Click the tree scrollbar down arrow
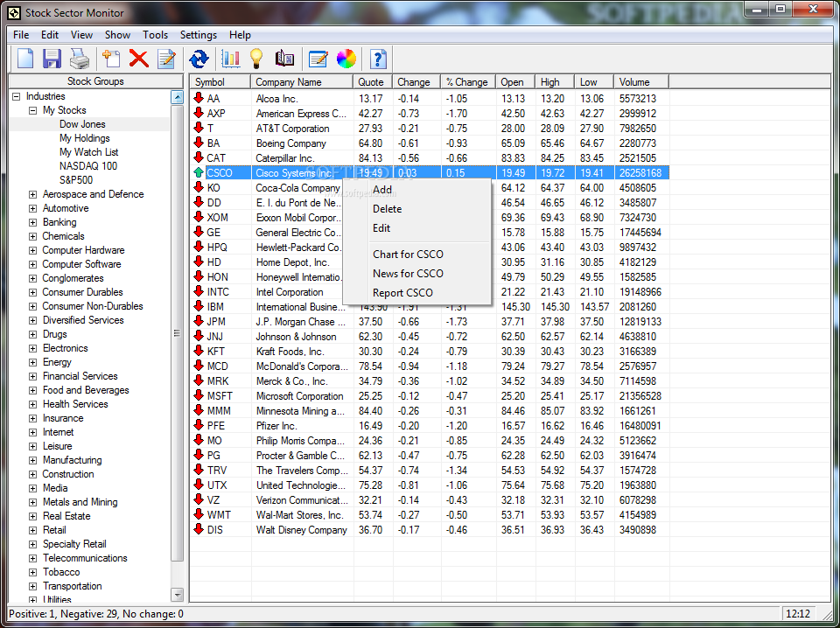The width and height of the screenshot is (840, 628). pos(177,594)
